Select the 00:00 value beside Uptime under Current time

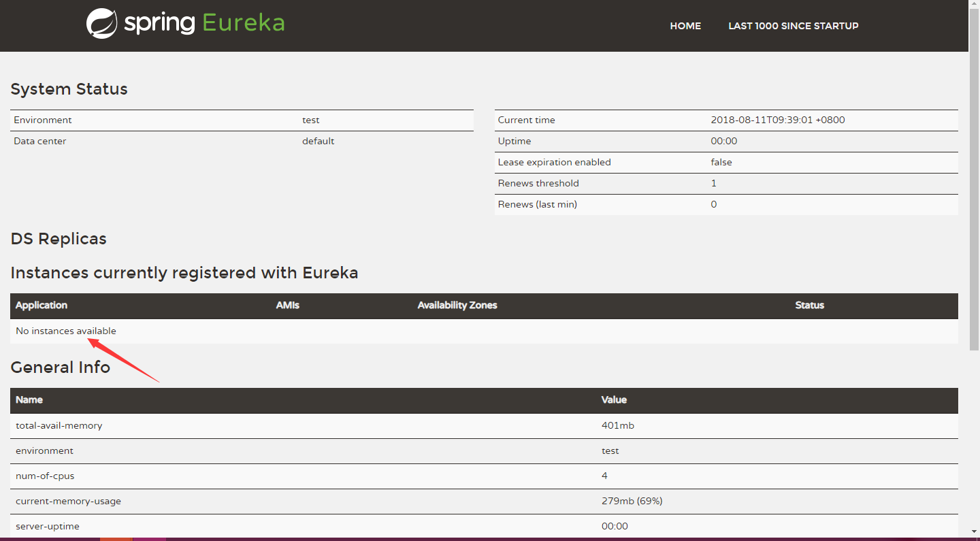point(724,141)
